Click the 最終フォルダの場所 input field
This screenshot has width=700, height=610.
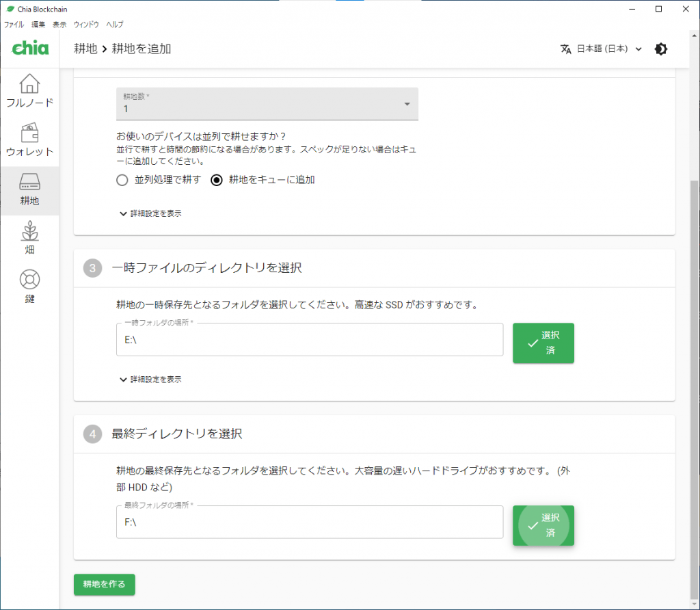click(309, 522)
